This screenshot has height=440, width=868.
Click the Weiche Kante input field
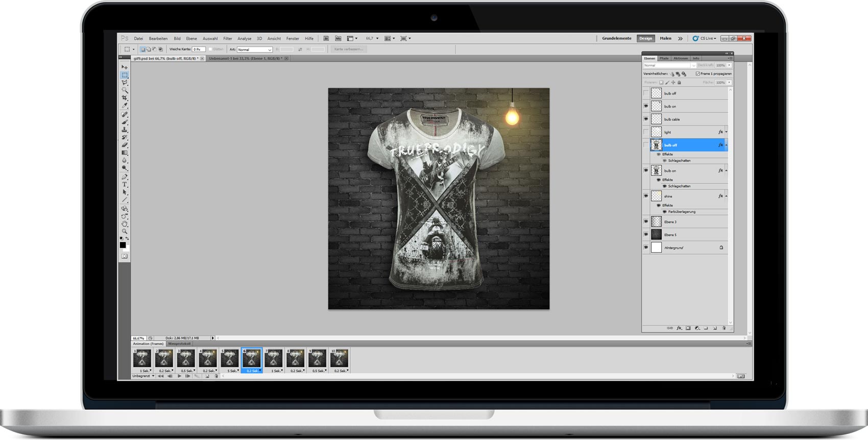(199, 50)
